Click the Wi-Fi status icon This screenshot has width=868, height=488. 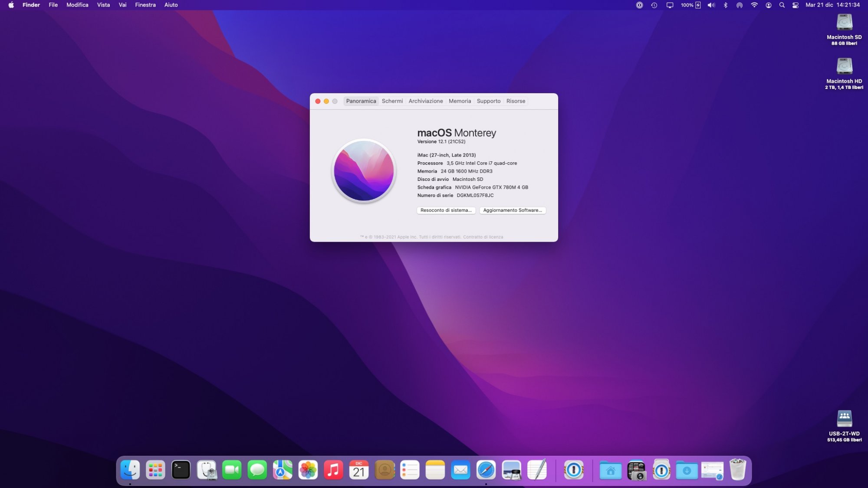coord(754,5)
